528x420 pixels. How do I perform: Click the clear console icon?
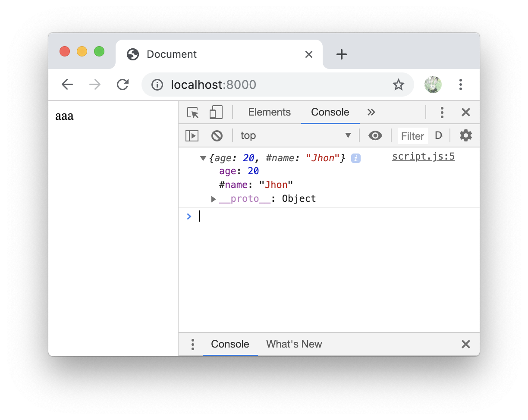pos(217,135)
